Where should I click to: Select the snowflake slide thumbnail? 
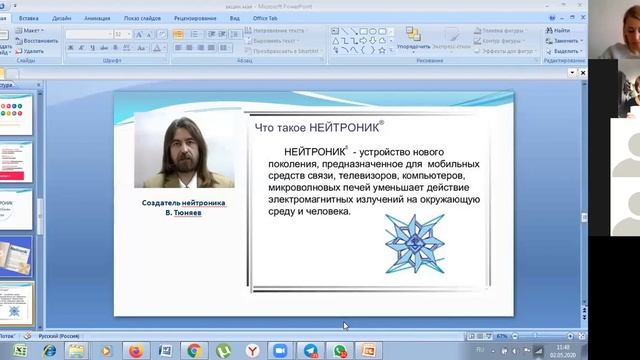click(16, 303)
